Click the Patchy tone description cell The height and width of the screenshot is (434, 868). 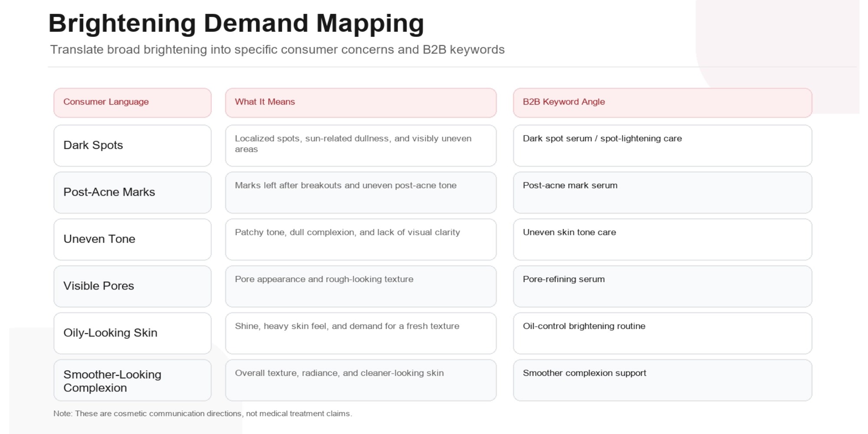pos(361,240)
